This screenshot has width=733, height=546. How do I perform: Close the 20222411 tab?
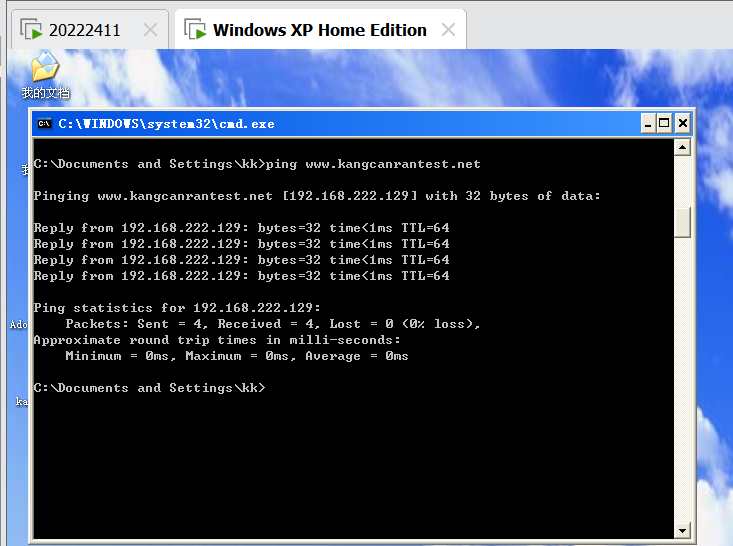(151, 30)
